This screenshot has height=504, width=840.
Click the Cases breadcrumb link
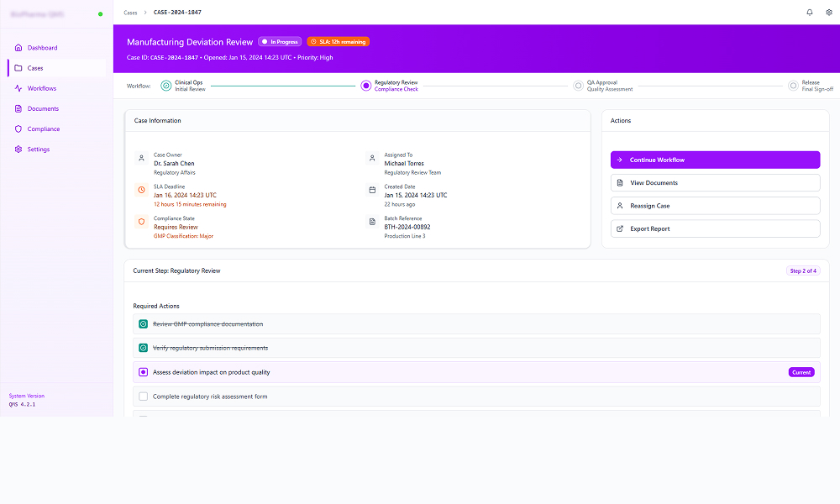tap(130, 13)
